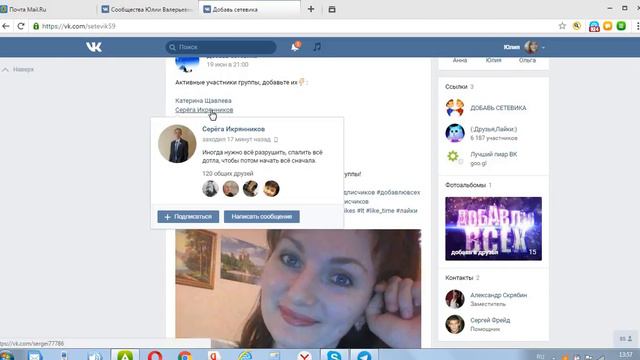
Task: Click the user count widget in corner
Action: tap(626, 338)
